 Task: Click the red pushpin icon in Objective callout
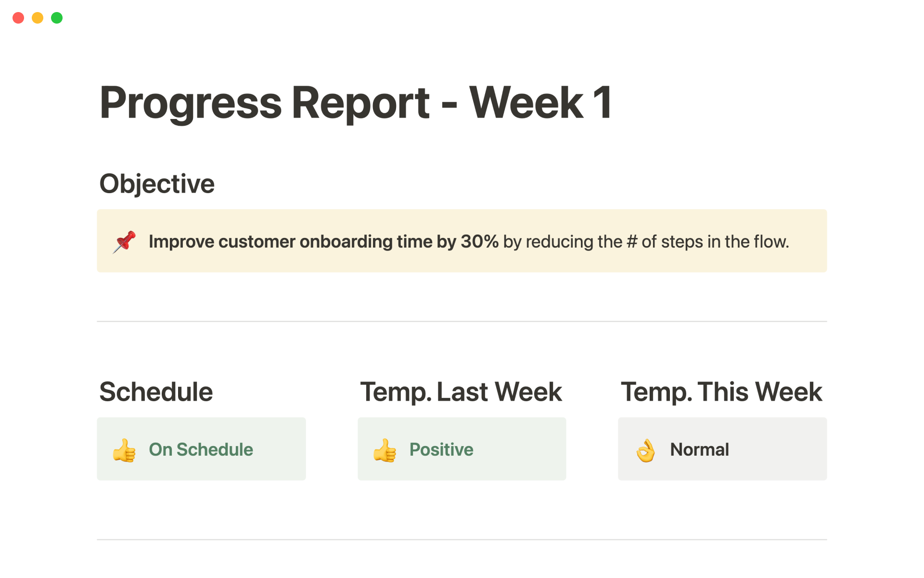pyautogui.click(x=124, y=242)
